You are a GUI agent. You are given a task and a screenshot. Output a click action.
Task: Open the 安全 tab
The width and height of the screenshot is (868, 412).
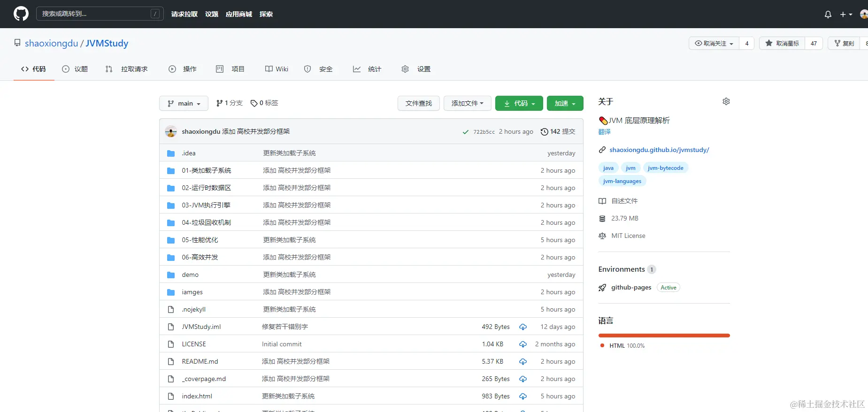318,69
